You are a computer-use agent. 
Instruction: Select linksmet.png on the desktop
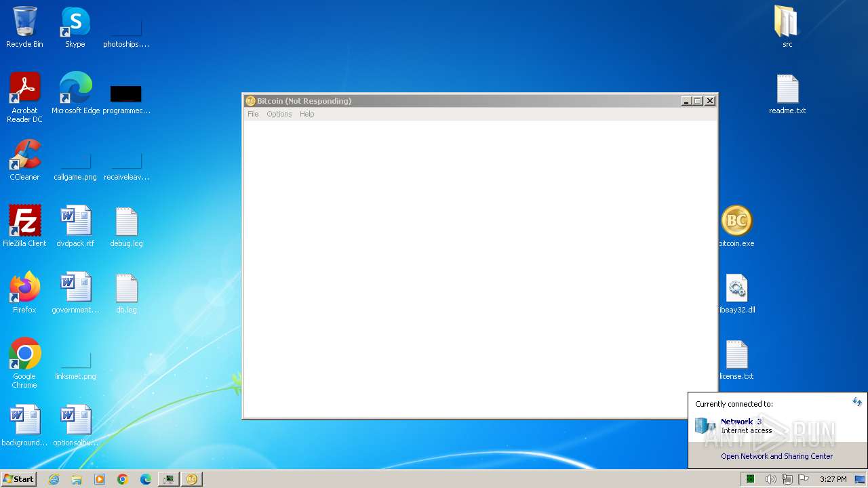[x=75, y=366]
